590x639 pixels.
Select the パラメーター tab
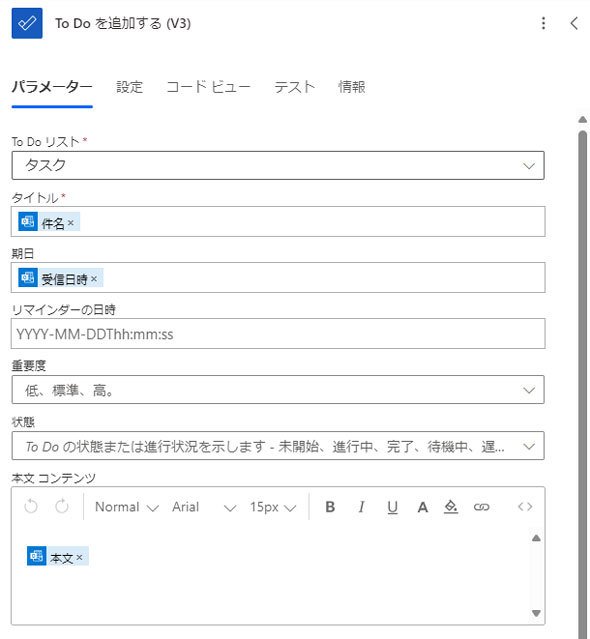click(52, 87)
